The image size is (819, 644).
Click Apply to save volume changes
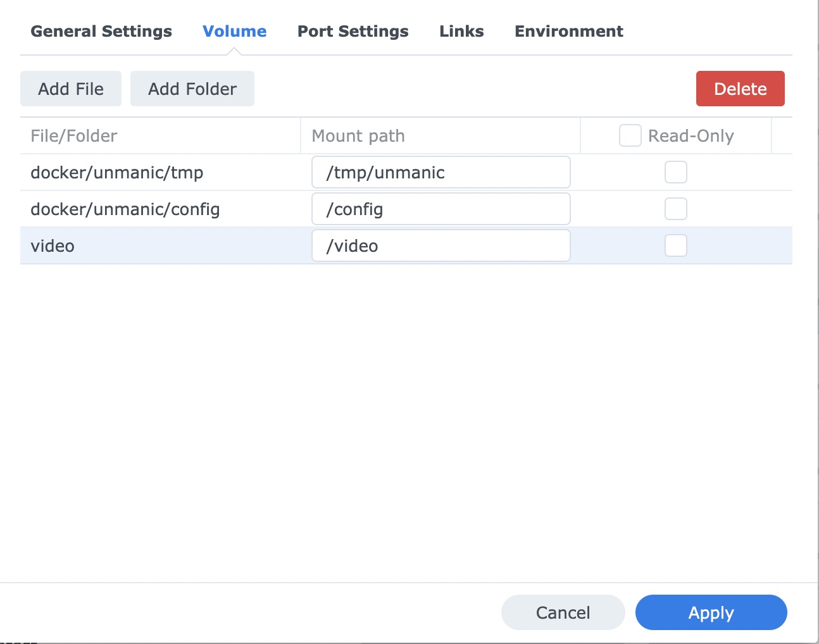coord(710,612)
